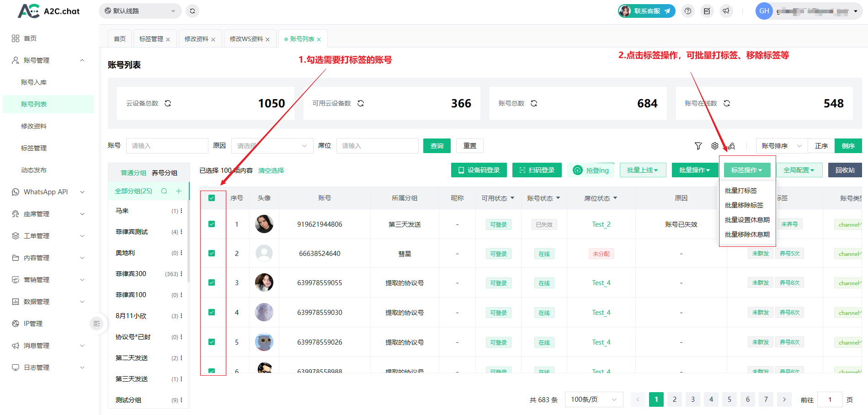
Task: Click refresh icon beside 默认线路
Action: point(192,11)
